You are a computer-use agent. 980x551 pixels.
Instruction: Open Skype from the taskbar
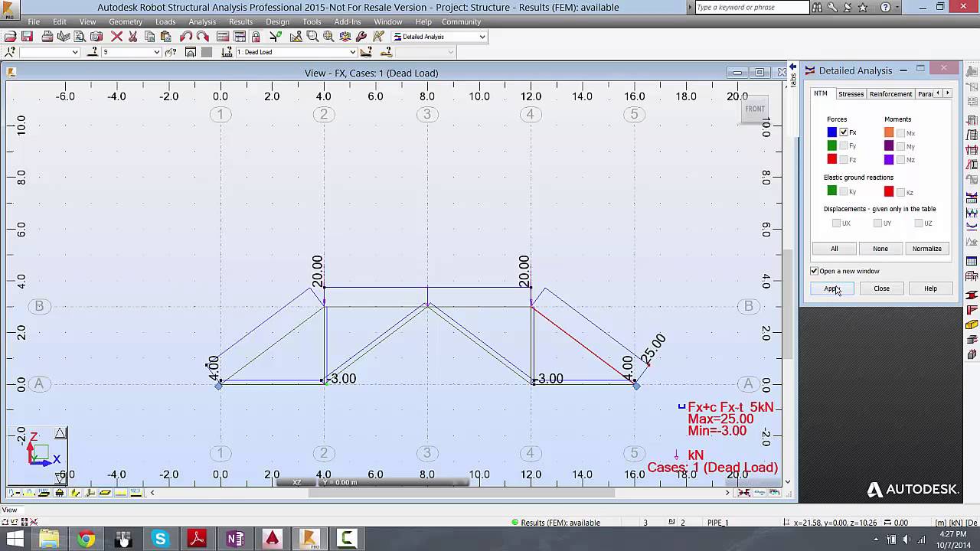pos(160,539)
